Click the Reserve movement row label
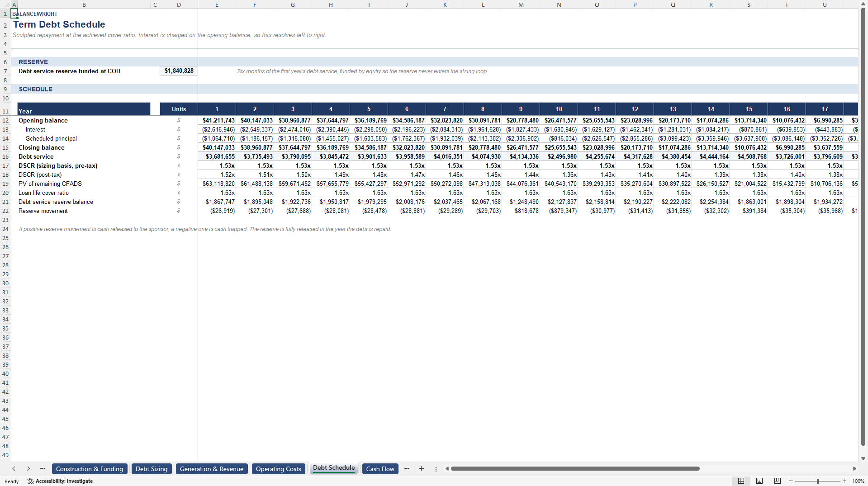The width and height of the screenshot is (868, 486). pos(43,211)
